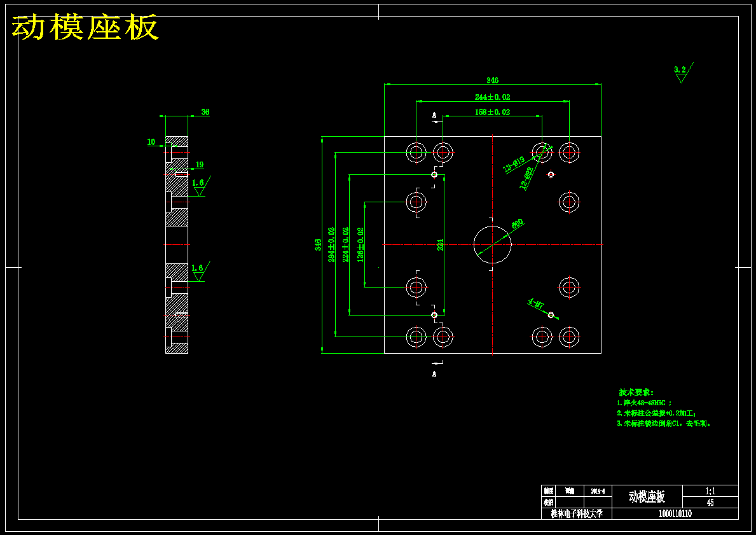The width and height of the screenshot is (756, 535).
Task: Click the 10 depth dimension text
Action: click(x=151, y=142)
